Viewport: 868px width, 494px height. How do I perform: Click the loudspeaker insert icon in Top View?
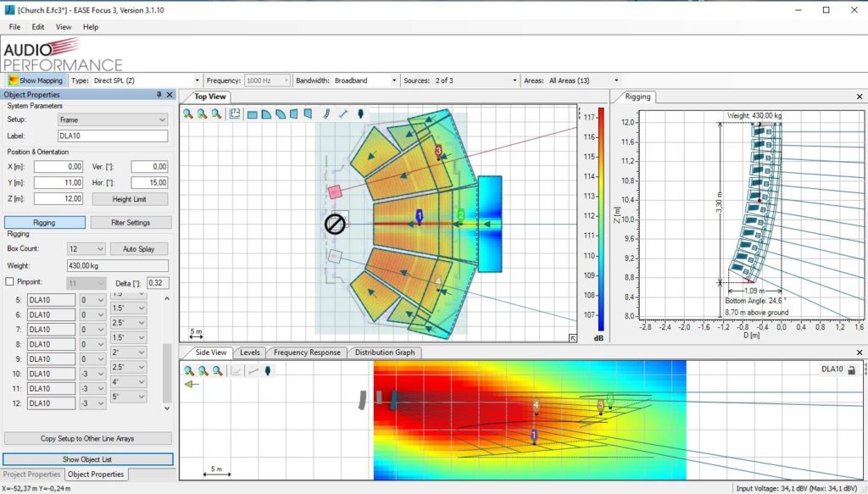click(x=360, y=114)
